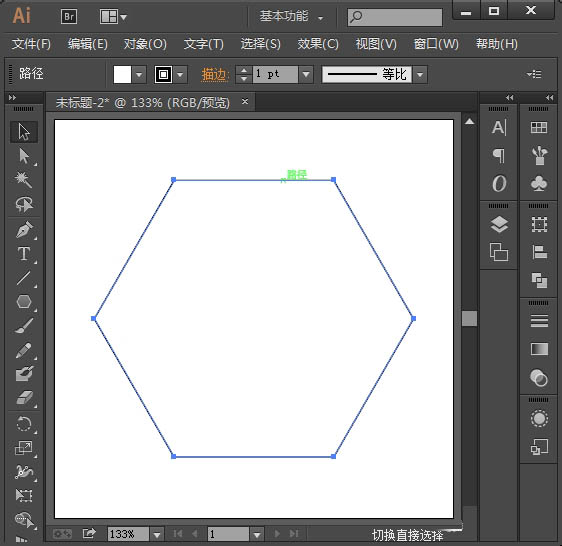Select the Polygon shape tool
The image size is (562, 546).
pyautogui.click(x=24, y=302)
